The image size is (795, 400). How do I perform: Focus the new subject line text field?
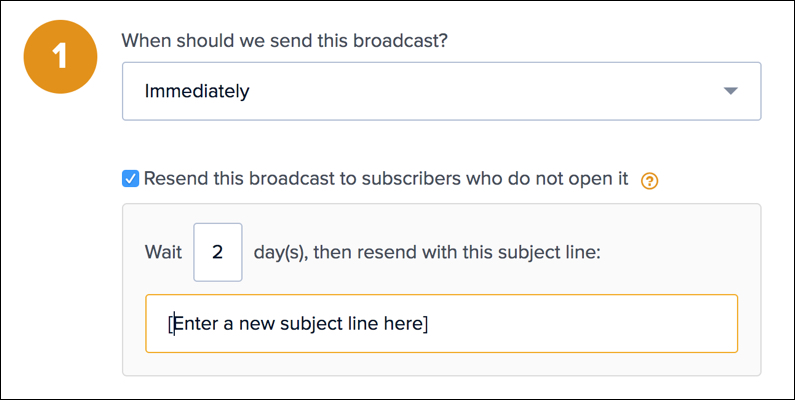(440, 323)
